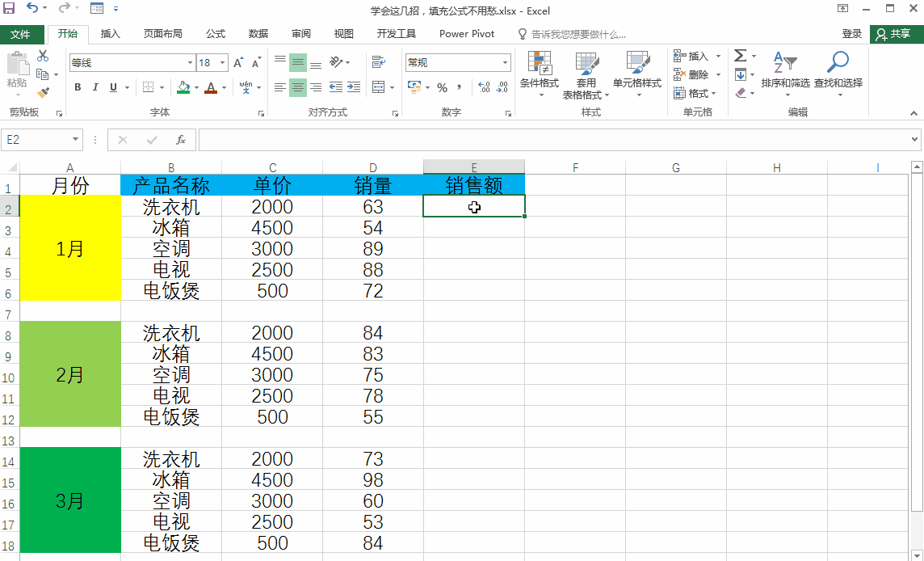Open the 排序和筛选 sort and filter menu

786,74
